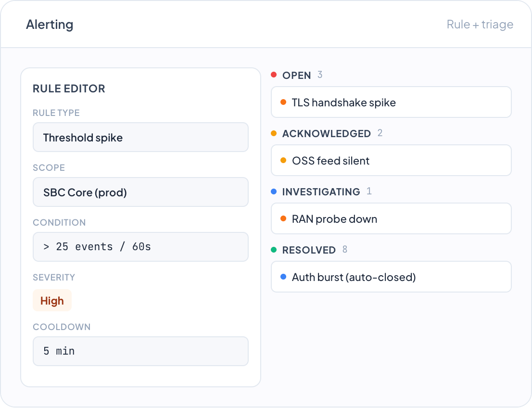Click the investigating alerts count 1
Viewport: 532px width, 408px height.
pyautogui.click(x=369, y=191)
